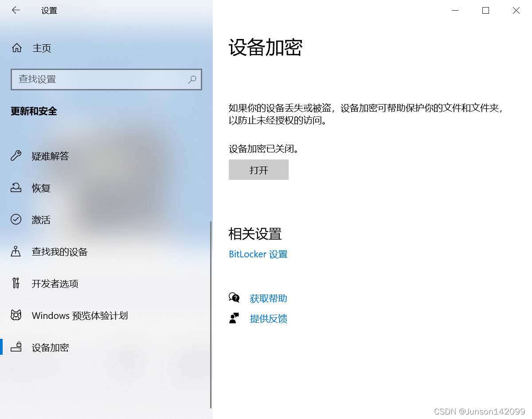Navigate to 主页 from the sidebar

(41, 48)
